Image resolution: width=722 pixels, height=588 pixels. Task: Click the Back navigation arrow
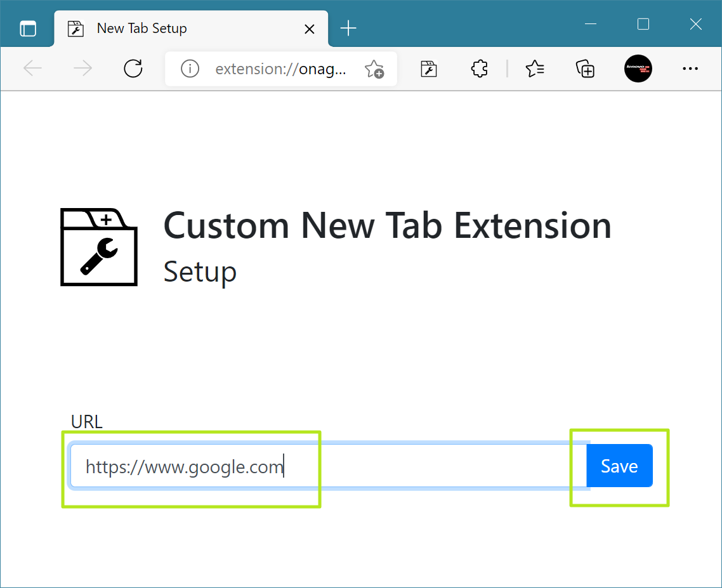(32, 69)
